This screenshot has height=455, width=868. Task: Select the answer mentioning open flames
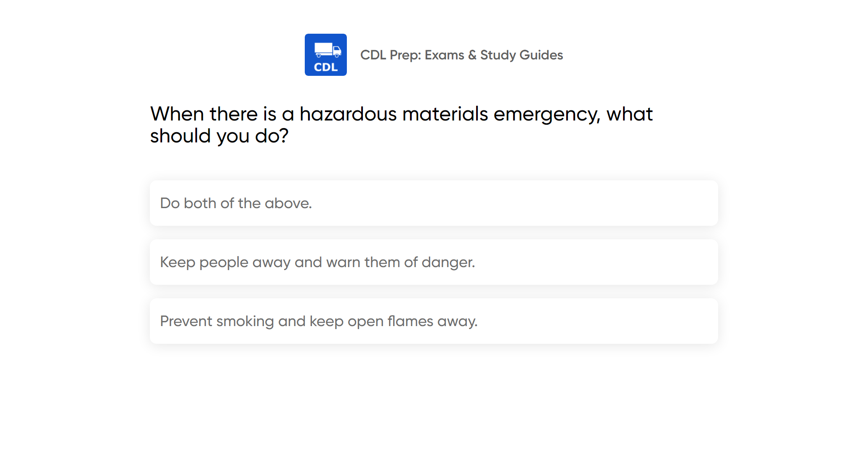319,321
